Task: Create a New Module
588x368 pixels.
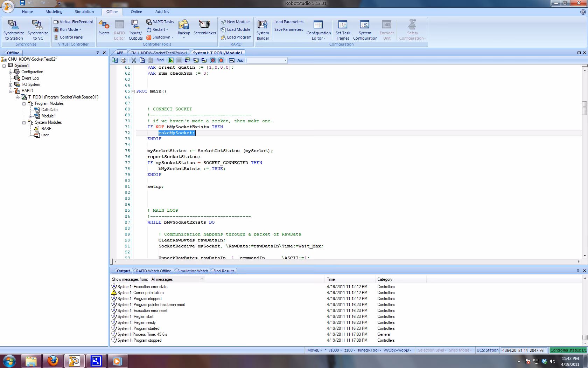Action: (x=235, y=22)
